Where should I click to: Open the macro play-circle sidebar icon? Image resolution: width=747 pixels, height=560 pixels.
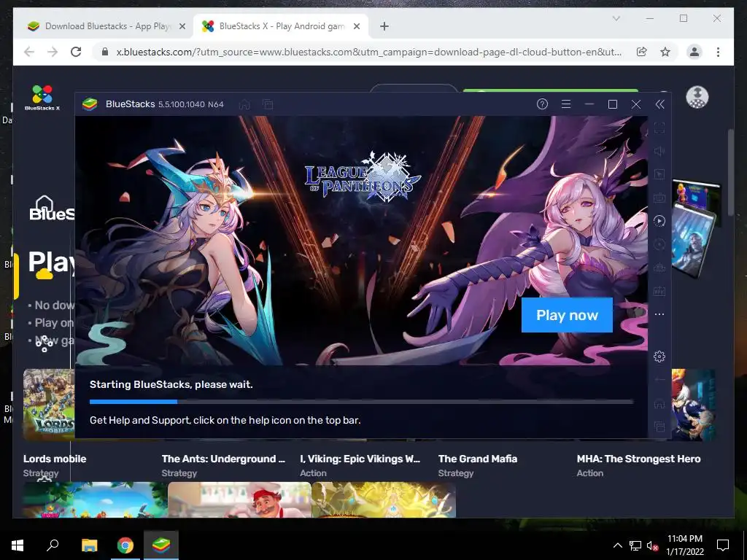659,221
